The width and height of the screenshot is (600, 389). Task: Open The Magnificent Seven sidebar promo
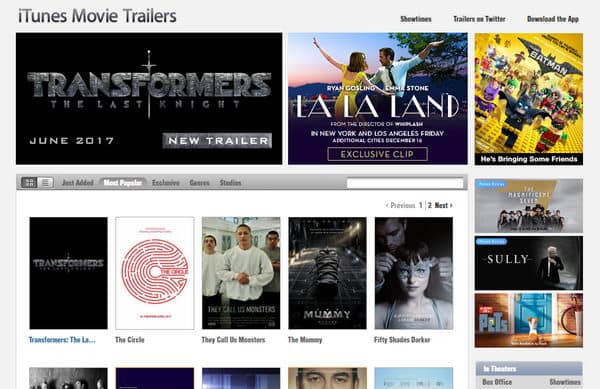529,206
